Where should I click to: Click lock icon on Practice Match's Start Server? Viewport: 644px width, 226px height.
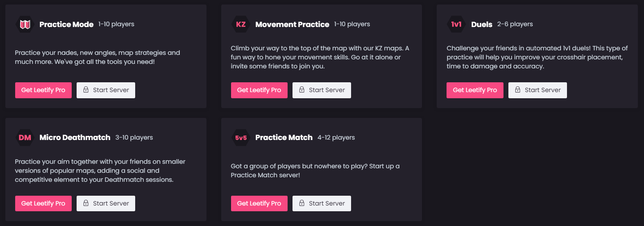[x=302, y=203]
